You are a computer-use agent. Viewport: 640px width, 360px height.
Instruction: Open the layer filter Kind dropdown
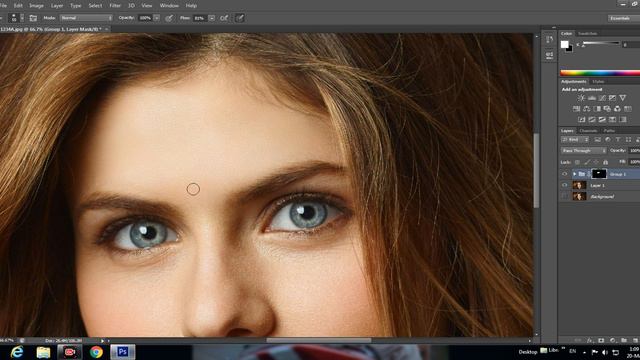[575, 140]
